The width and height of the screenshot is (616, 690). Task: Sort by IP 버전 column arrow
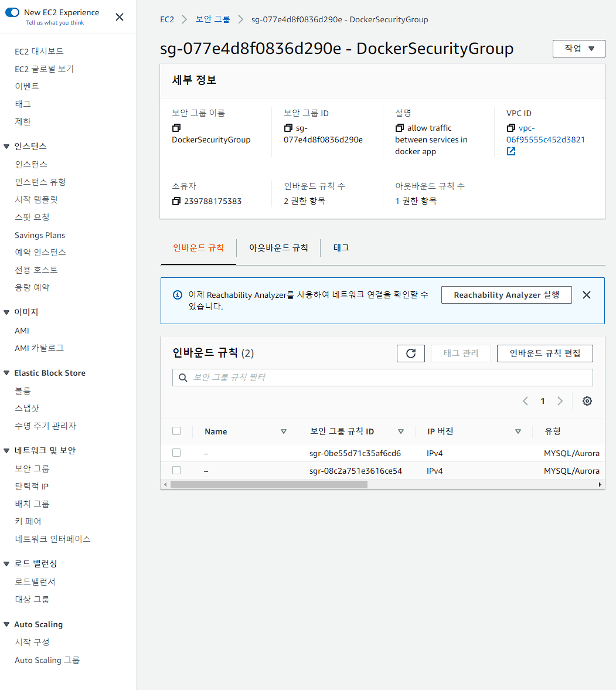click(x=518, y=431)
